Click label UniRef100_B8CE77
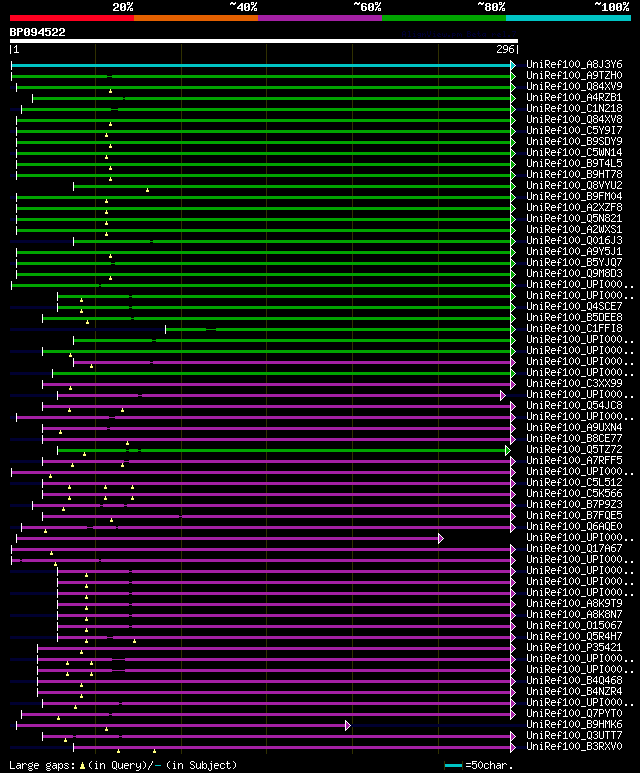This screenshot has width=640, height=773. (574, 439)
